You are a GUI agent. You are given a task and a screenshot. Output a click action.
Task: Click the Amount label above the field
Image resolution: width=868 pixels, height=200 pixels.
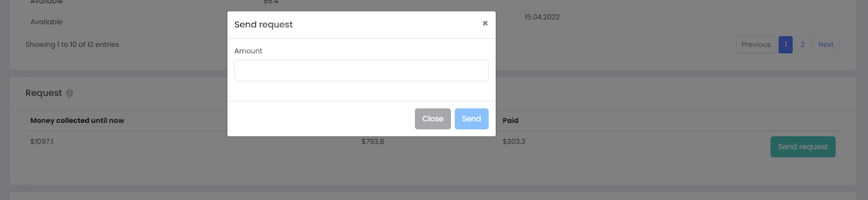coord(248,51)
